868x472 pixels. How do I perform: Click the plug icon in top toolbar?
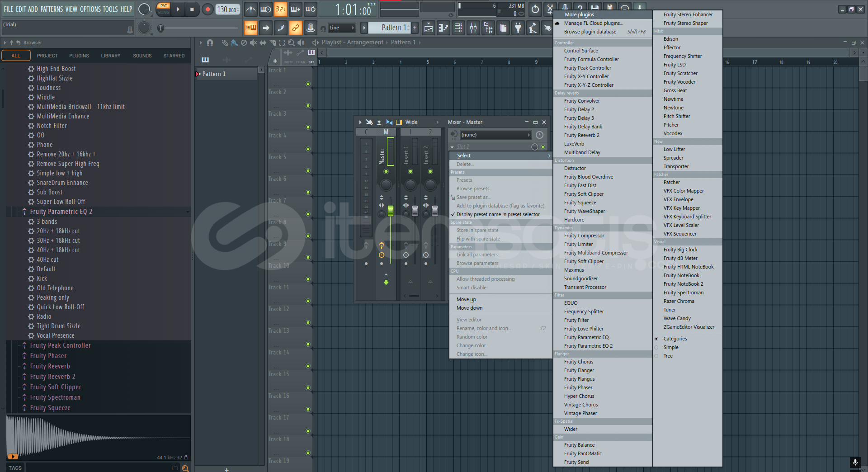coord(518,28)
